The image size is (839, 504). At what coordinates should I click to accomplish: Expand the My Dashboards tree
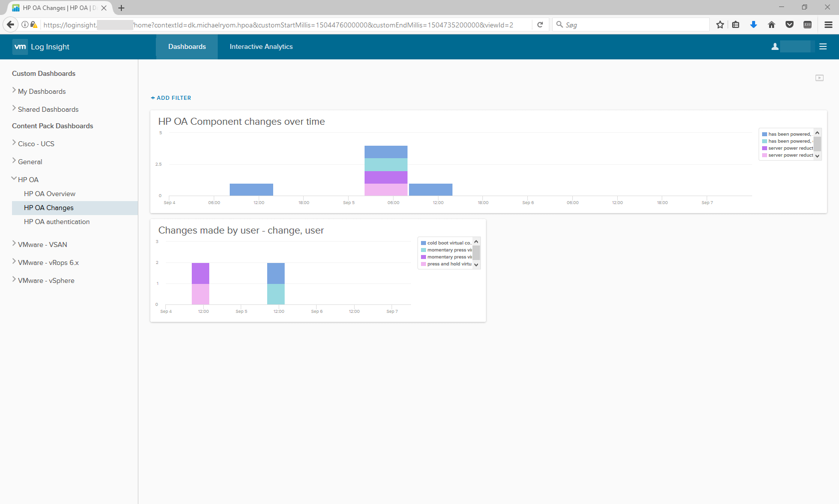coord(14,91)
